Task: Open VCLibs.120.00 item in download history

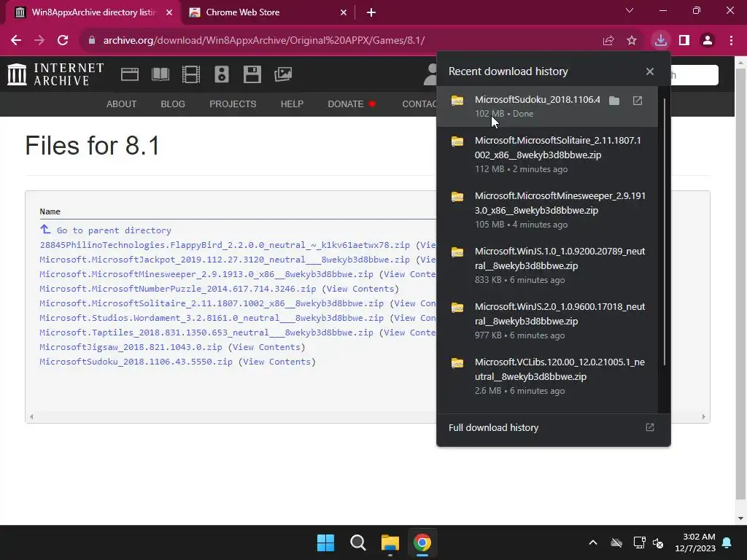Action: click(x=547, y=376)
